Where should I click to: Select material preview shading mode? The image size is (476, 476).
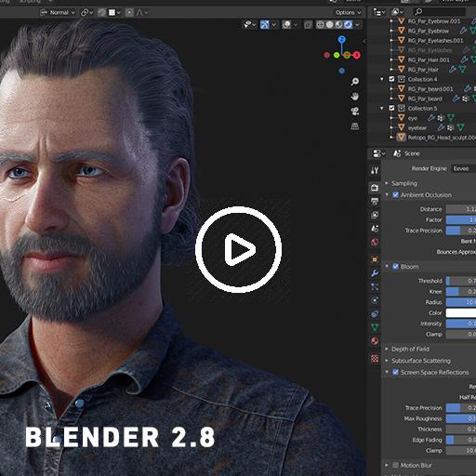click(x=339, y=25)
